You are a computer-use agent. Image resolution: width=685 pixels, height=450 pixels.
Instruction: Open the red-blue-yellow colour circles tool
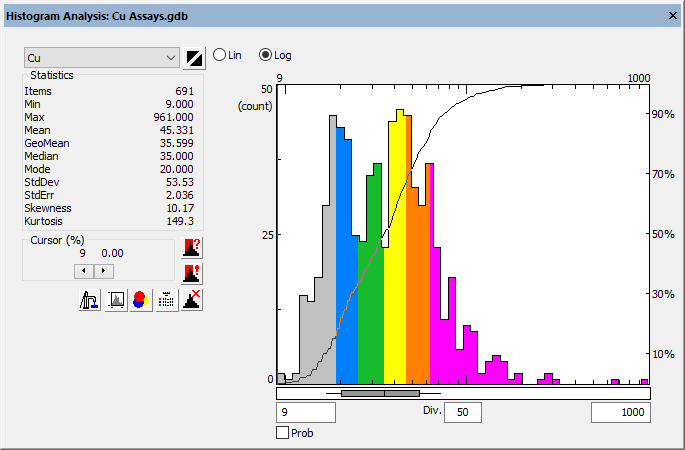pos(141,300)
